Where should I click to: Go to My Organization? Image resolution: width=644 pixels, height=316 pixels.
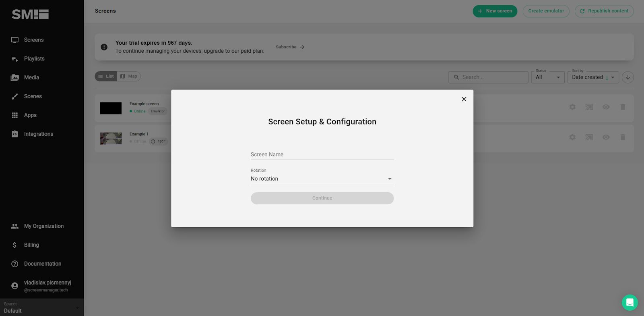click(43, 226)
